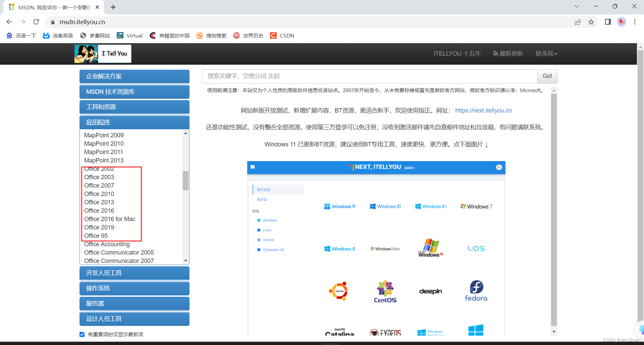
Task: Click the Go! search button
Action: click(x=547, y=76)
